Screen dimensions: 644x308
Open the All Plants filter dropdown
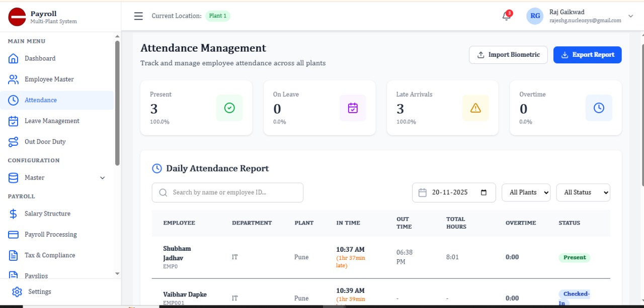click(526, 192)
